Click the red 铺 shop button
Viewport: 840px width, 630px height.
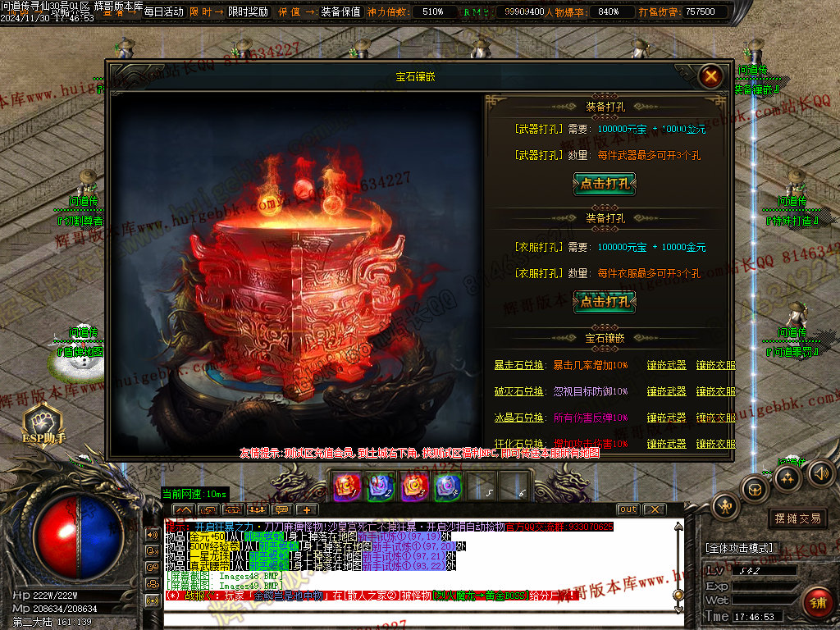818,603
